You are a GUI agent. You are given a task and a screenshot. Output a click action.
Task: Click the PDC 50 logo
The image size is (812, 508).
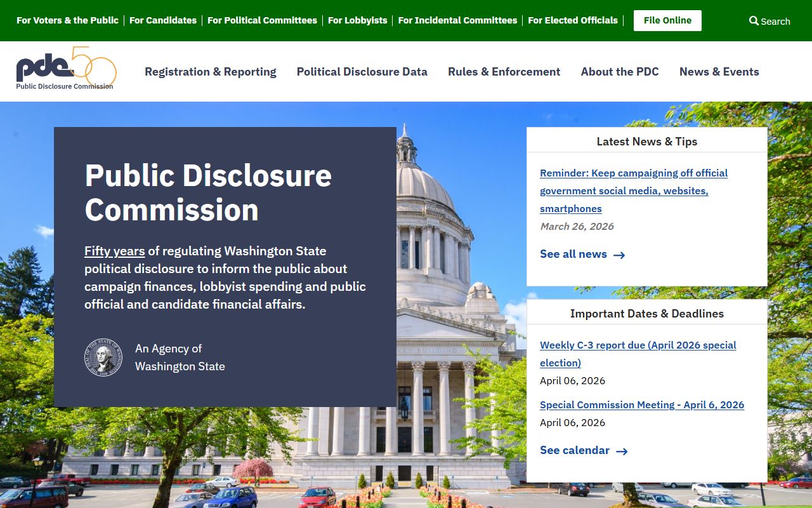66,69
